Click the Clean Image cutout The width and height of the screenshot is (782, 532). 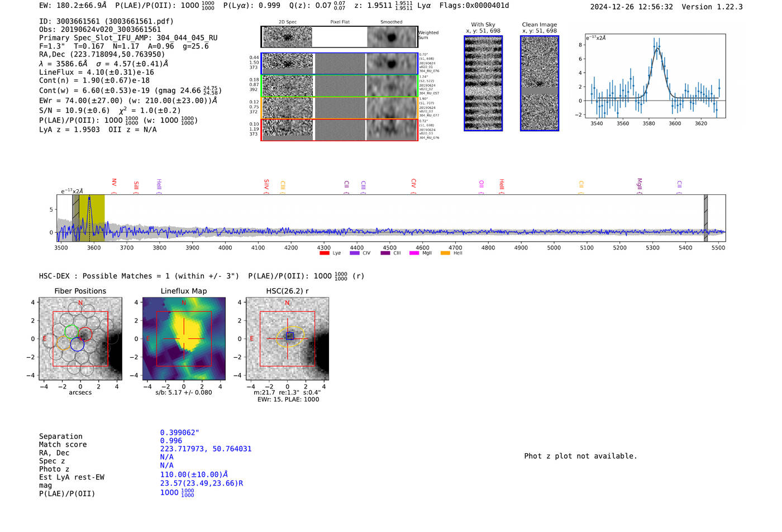click(x=540, y=83)
